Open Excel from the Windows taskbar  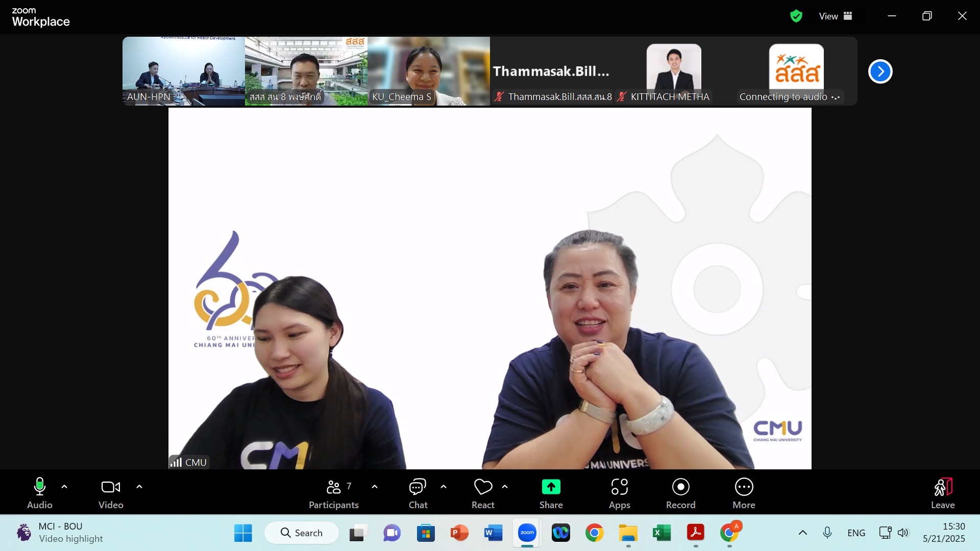[x=661, y=533]
